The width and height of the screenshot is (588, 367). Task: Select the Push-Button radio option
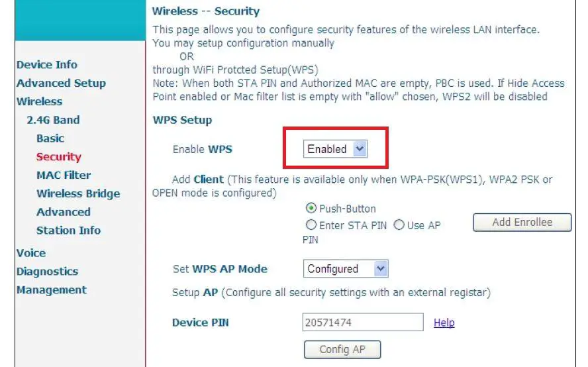(311, 209)
